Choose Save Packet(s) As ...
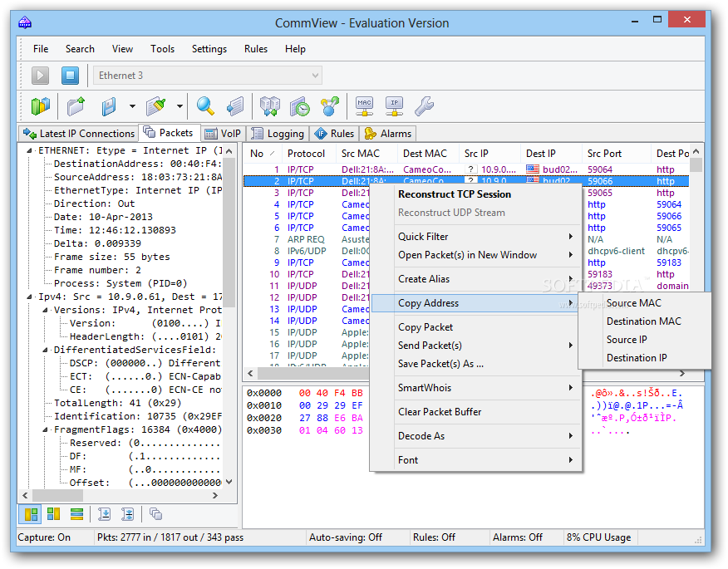The width and height of the screenshot is (728, 569). (x=476, y=364)
